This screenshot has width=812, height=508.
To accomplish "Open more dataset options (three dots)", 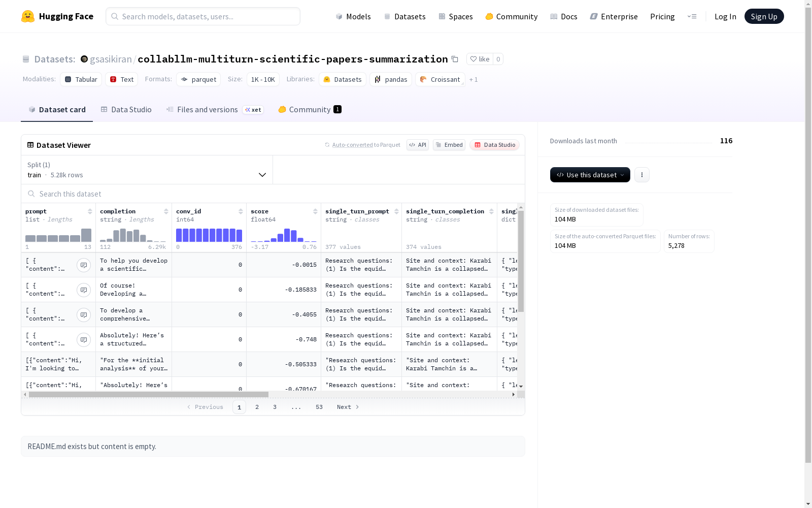I will coord(642,175).
